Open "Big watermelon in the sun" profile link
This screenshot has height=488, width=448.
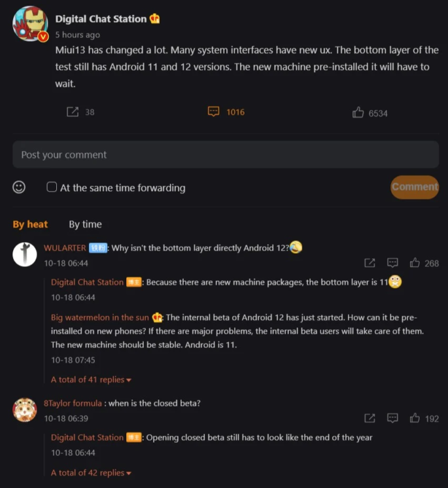click(100, 317)
